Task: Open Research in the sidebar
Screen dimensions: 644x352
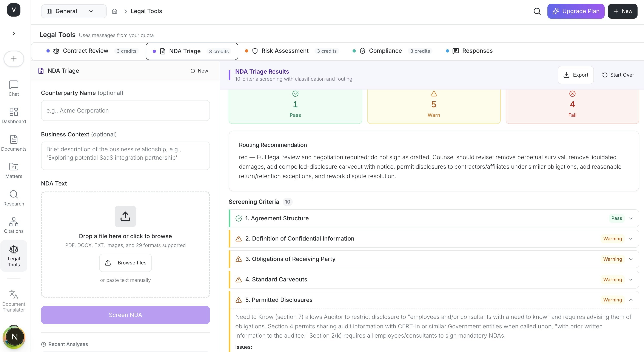Action: [x=14, y=198]
